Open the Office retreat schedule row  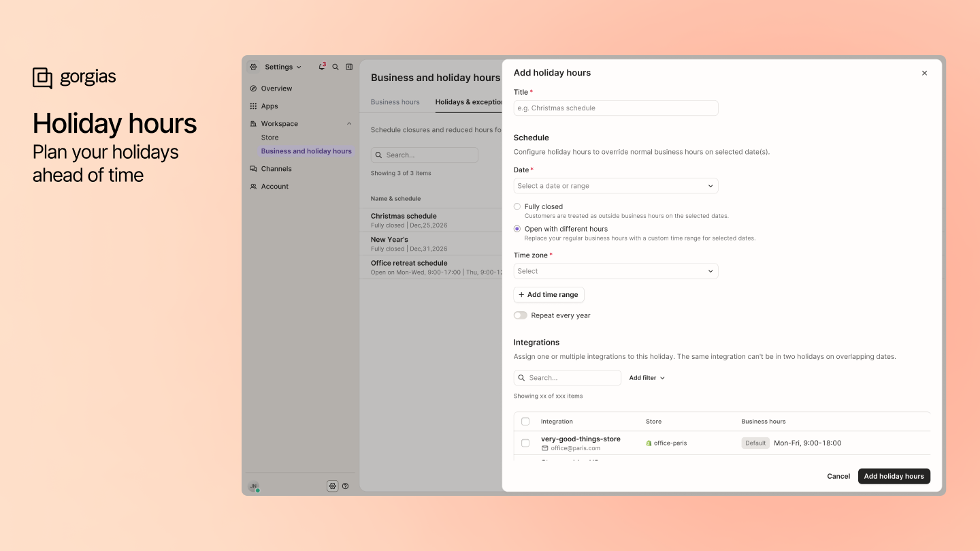(x=431, y=267)
